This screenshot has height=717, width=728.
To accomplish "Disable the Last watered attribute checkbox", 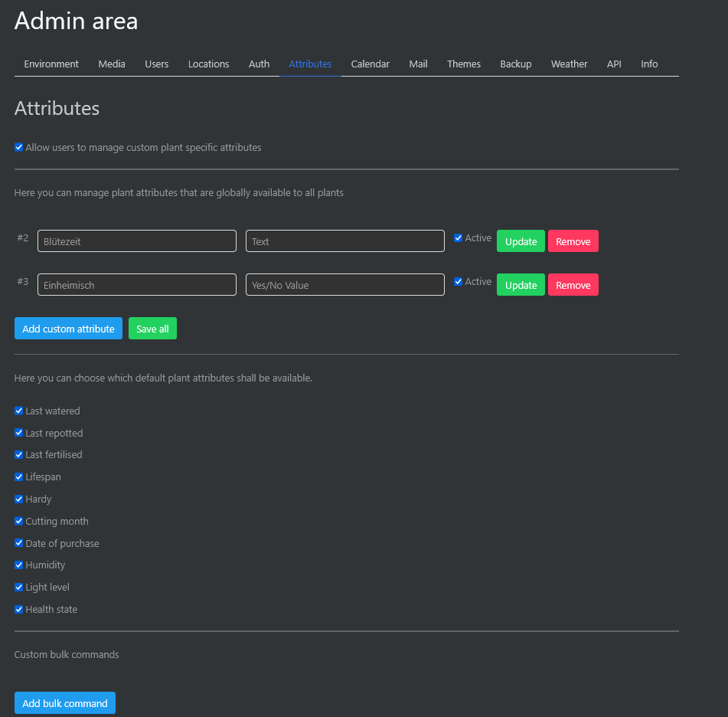I will pos(19,411).
